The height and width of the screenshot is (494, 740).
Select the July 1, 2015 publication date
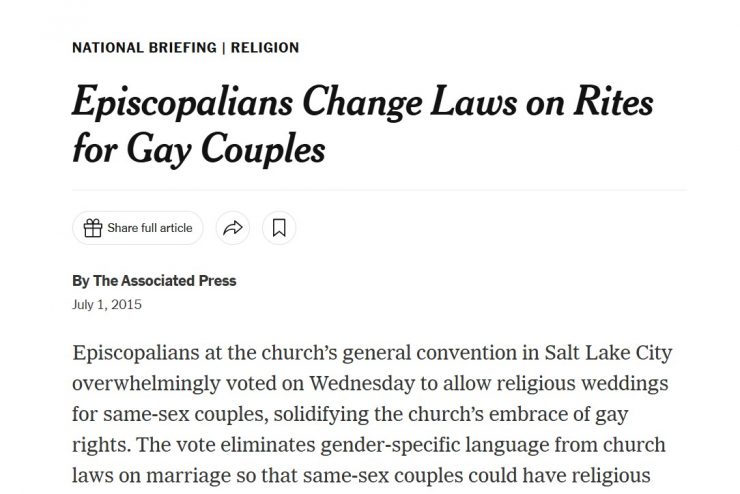(107, 304)
